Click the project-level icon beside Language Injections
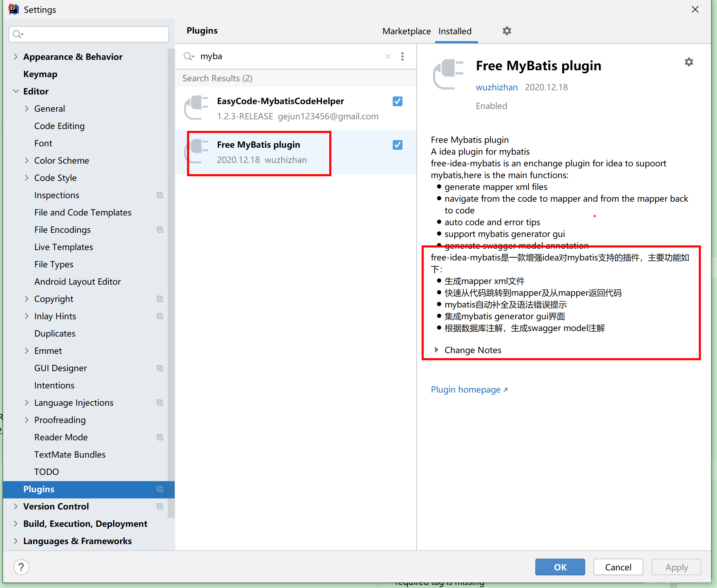The width and height of the screenshot is (717, 588). 160,403
